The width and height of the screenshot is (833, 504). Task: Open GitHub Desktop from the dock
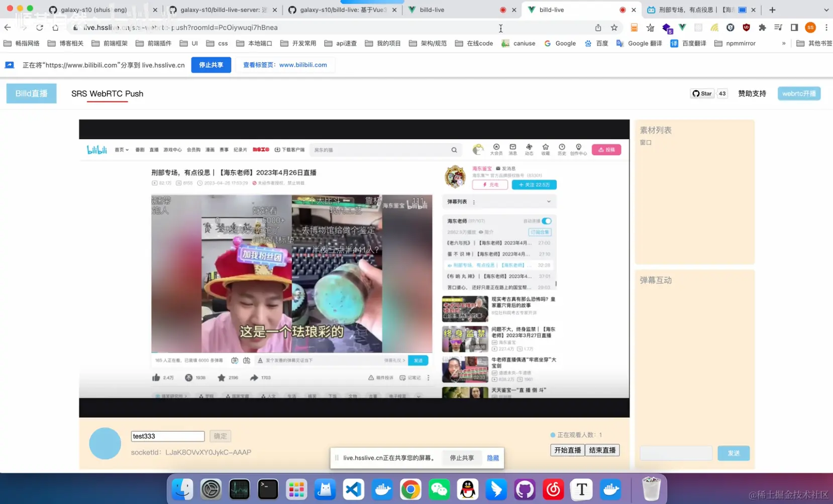click(525, 489)
